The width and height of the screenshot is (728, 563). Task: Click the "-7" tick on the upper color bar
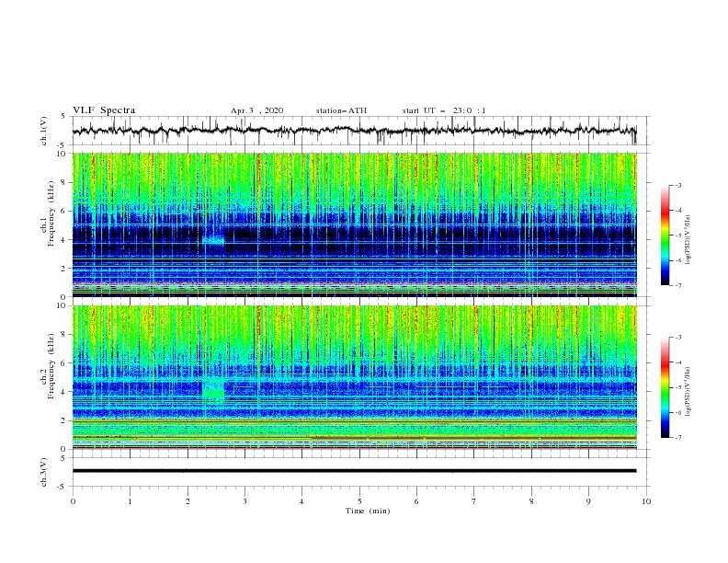pyautogui.click(x=677, y=285)
